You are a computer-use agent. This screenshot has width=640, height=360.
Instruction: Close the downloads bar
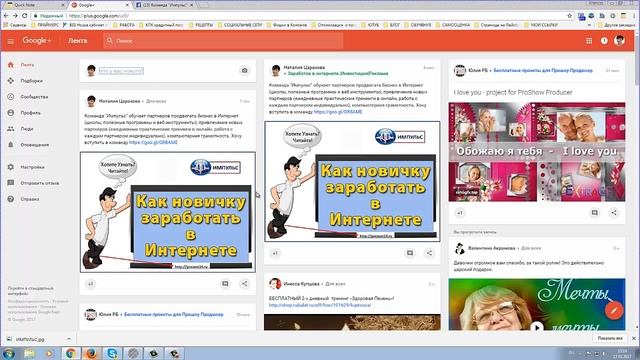tap(634, 338)
